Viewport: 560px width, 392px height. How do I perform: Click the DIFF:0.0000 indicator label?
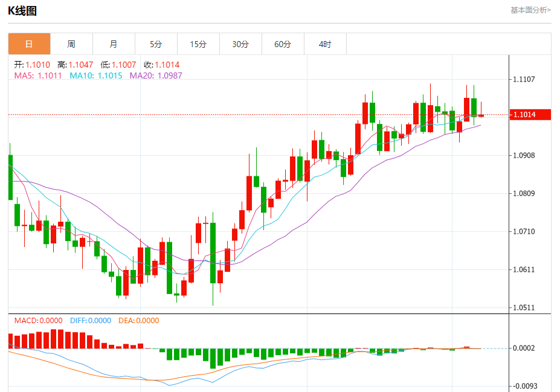coord(91,321)
